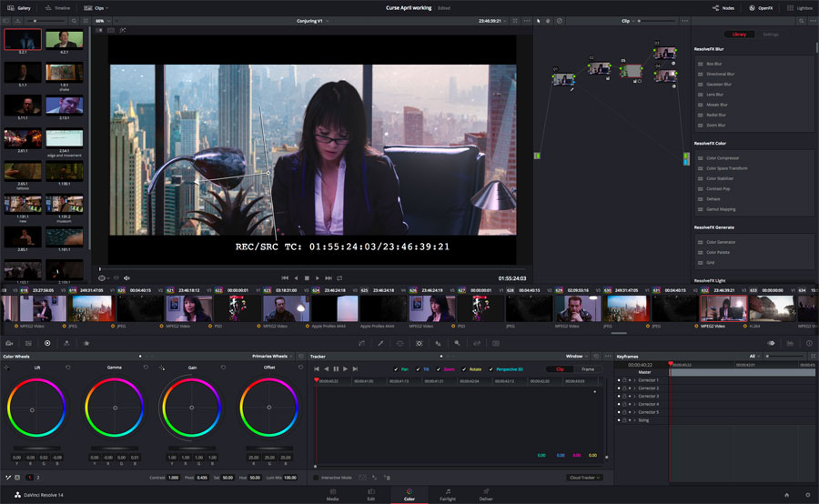Select the OpenFX Library tab
The height and width of the screenshot is (504, 819).
[x=739, y=35]
